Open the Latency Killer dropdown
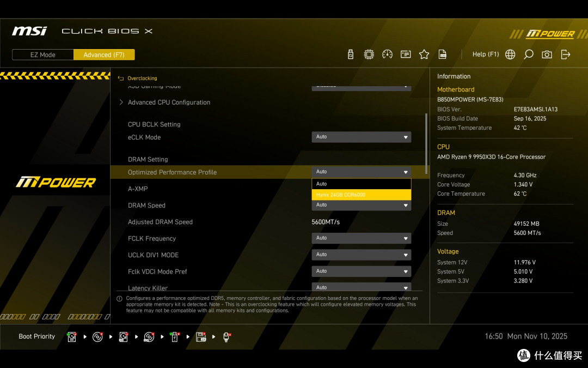 [361, 287]
